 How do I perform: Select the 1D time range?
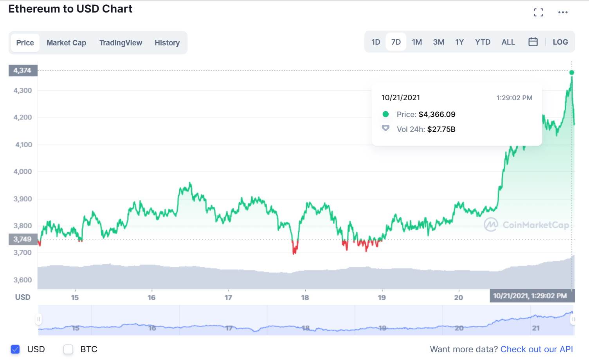375,41
